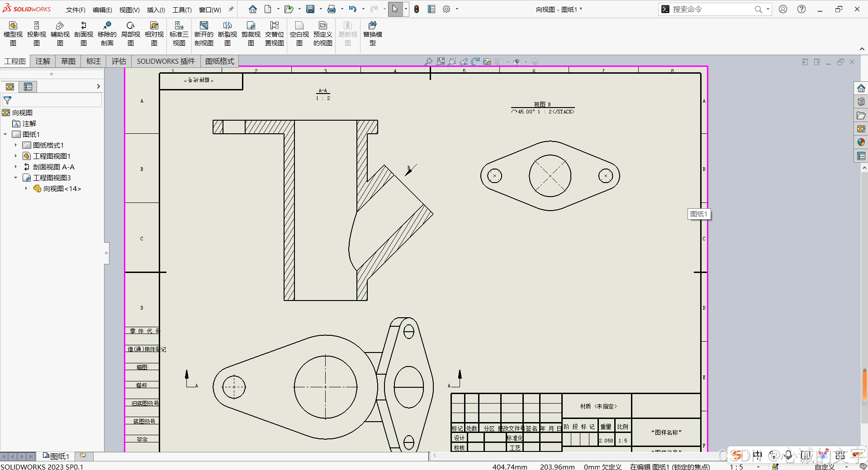Open the 窗口(W) menu
Screen dimensions: 868x470
click(210, 10)
